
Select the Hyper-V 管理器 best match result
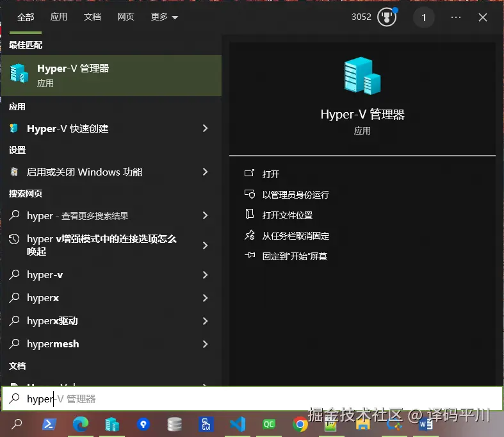[x=111, y=76]
